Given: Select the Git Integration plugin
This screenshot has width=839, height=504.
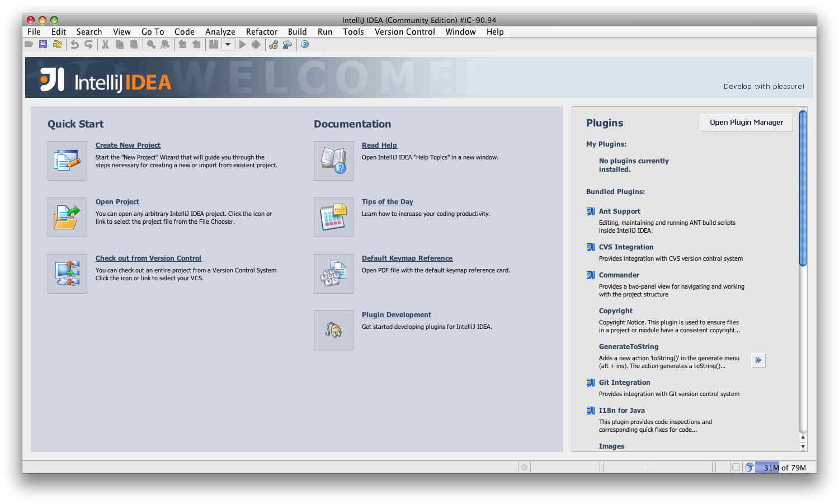Looking at the screenshot, I should (624, 383).
